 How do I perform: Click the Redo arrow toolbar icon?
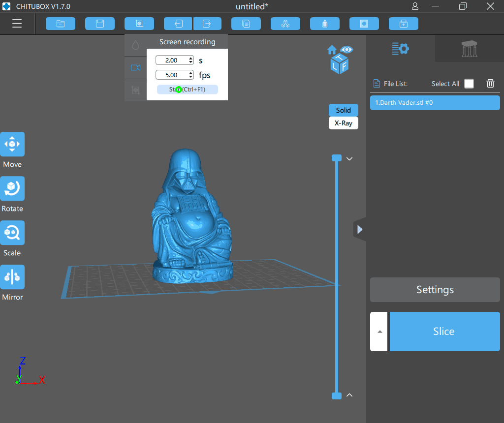(207, 24)
